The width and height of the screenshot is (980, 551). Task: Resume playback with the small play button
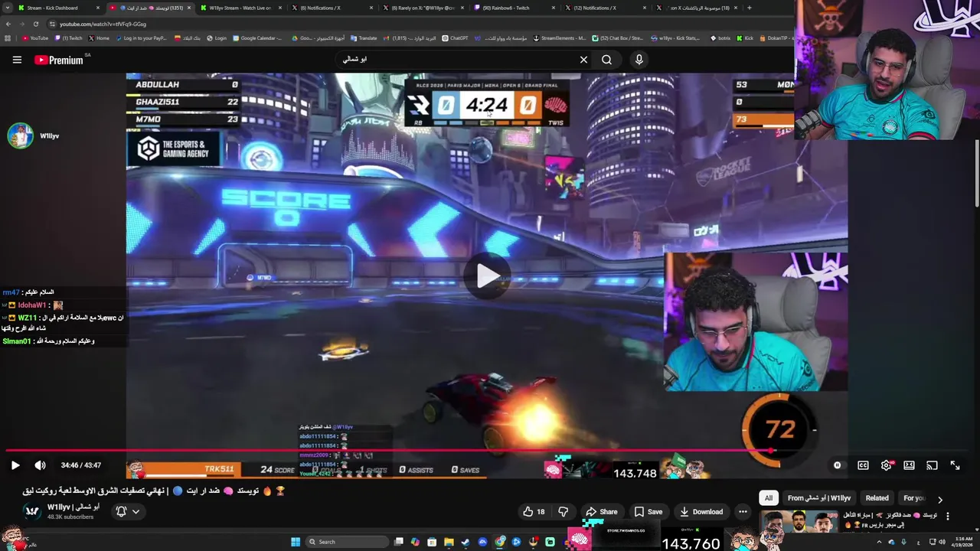point(15,465)
